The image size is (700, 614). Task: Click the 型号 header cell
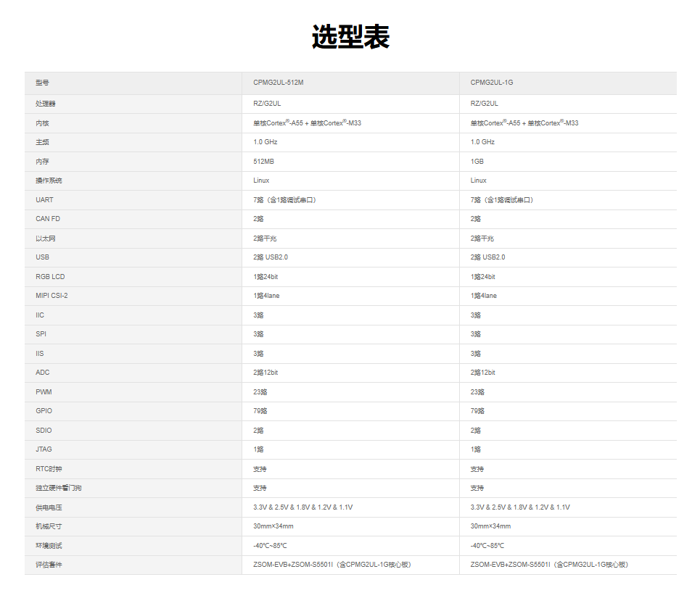[x=42, y=83]
